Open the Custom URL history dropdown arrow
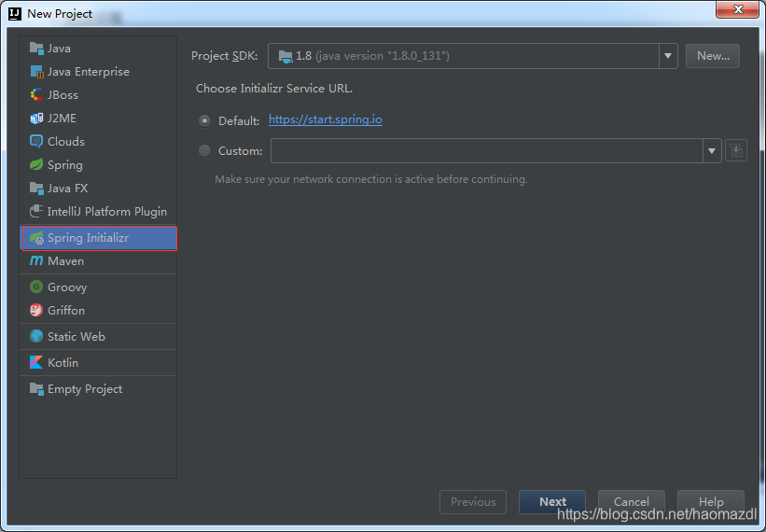Screen dimensions: 766x532 pos(712,151)
